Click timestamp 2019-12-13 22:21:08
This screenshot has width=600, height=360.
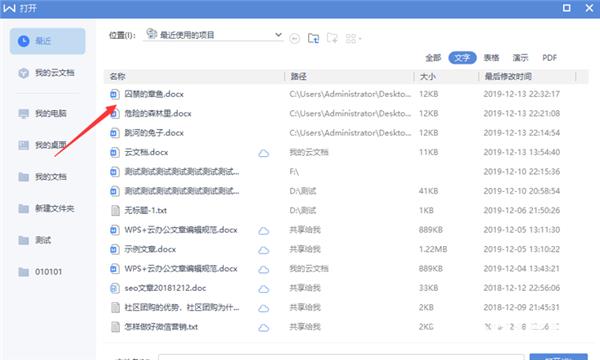[x=522, y=114]
